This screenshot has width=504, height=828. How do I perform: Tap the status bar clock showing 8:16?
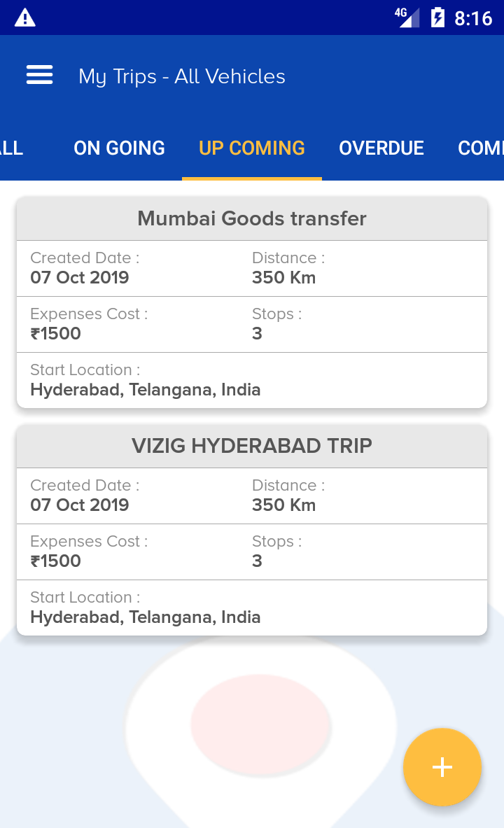(473, 18)
